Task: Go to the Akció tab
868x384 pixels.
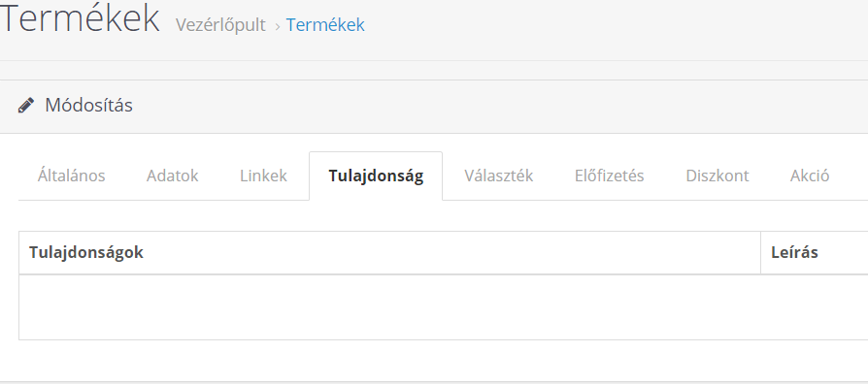Action: (x=810, y=176)
